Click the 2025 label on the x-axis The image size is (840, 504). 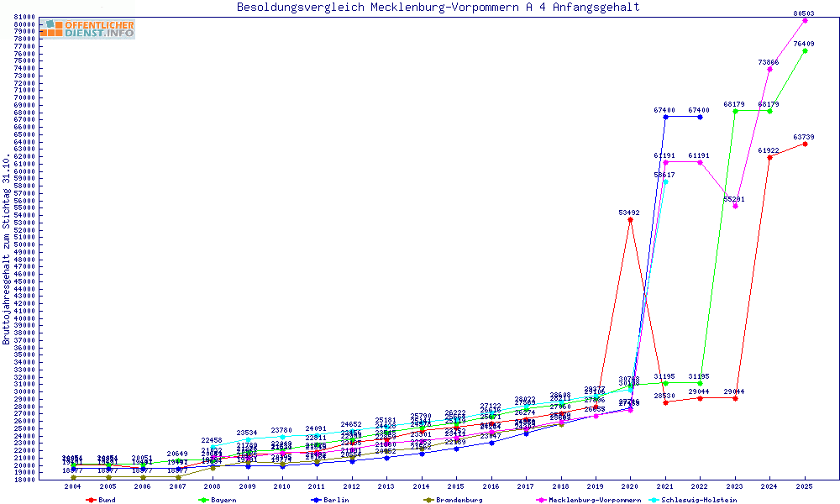coord(805,486)
